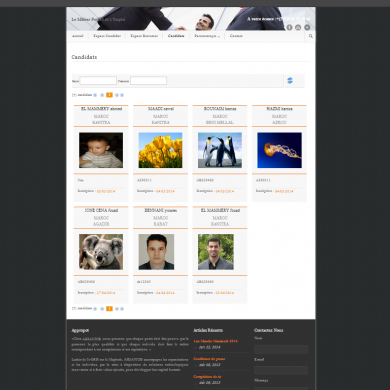Open the Contact menu item
This screenshot has height=390, width=390.
[236, 36]
